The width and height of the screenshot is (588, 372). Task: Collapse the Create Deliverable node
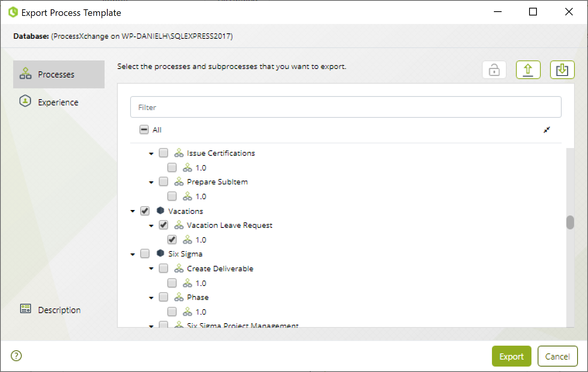point(151,269)
